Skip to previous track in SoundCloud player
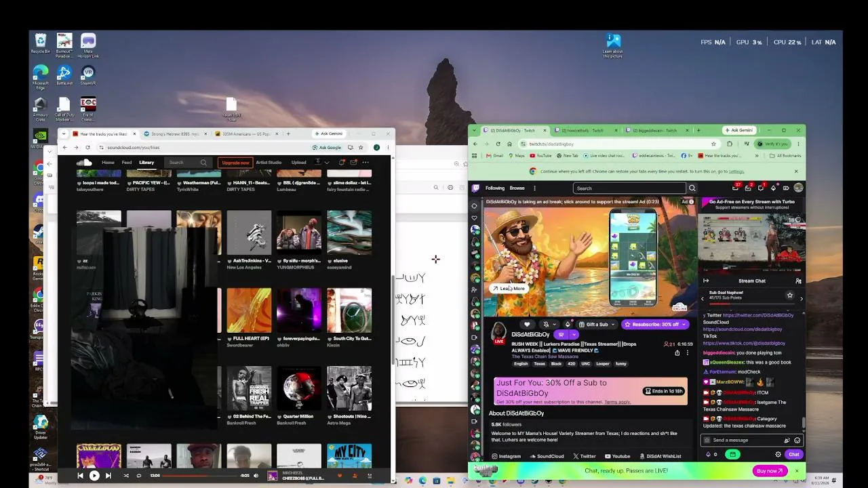The width and height of the screenshot is (868, 488). click(x=80, y=476)
